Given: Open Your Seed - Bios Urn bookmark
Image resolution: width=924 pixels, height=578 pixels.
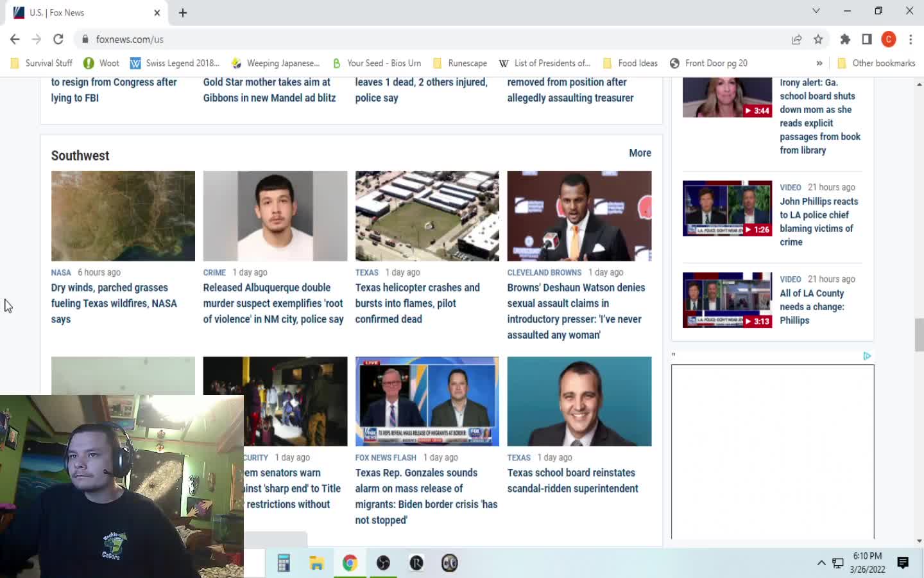Looking at the screenshot, I should tap(376, 63).
